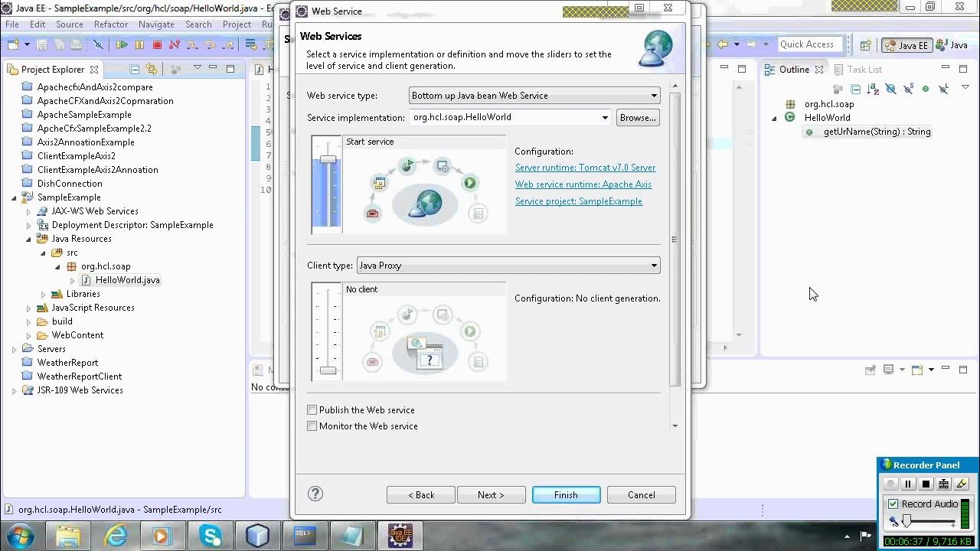Toggle Link with Editor in Project Explorer
Screen dimensions: 980x551
[x=151, y=69]
